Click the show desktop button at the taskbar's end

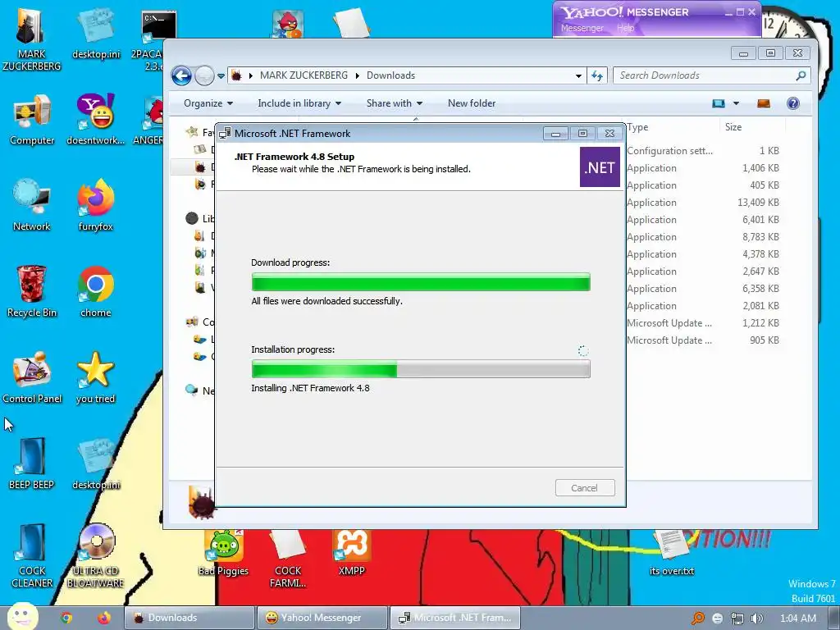833,618
